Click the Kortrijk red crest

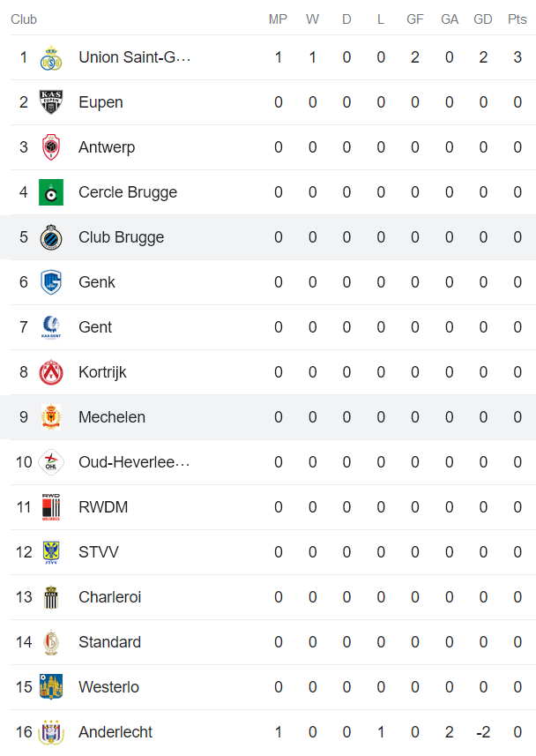[x=51, y=372]
